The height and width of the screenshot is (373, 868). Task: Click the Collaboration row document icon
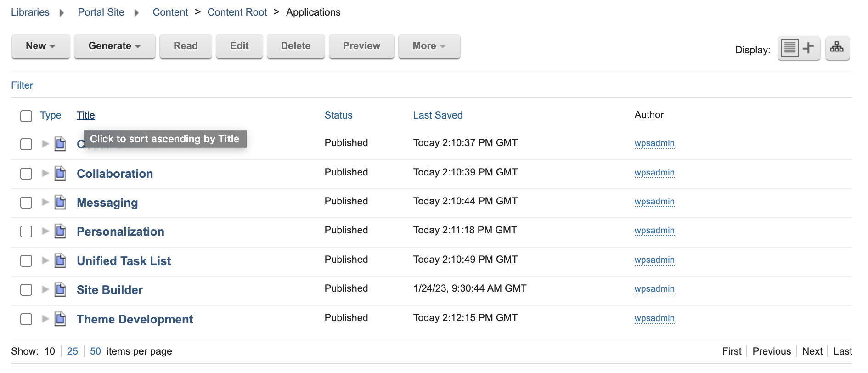coord(60,173)
